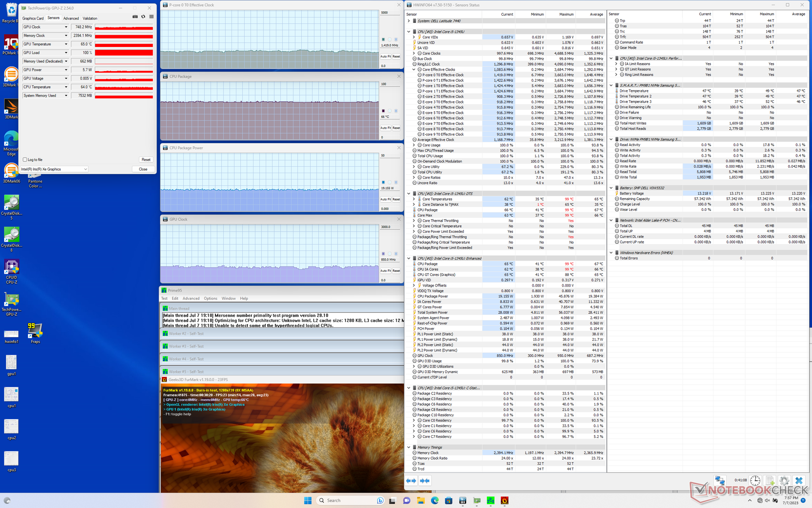Screen dimensions: 812x508
Task: Click GPU-Z refresh sensors icon
Action: [143, 17]
